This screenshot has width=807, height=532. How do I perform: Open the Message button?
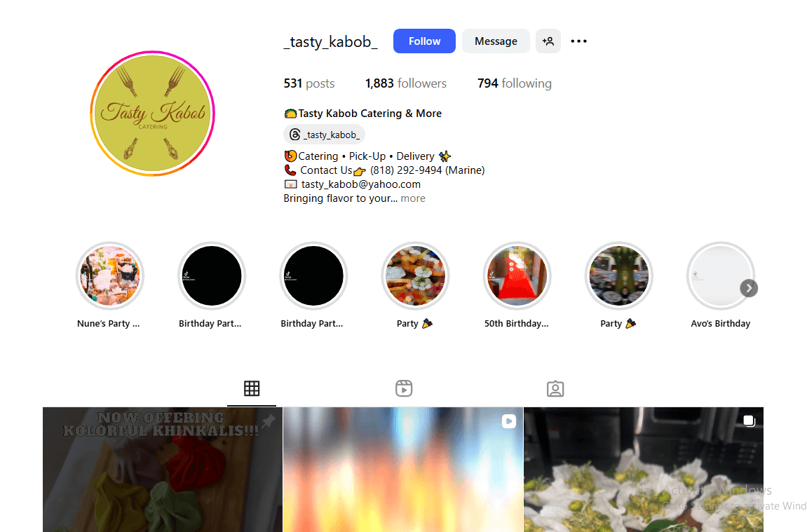pos(496,41)
